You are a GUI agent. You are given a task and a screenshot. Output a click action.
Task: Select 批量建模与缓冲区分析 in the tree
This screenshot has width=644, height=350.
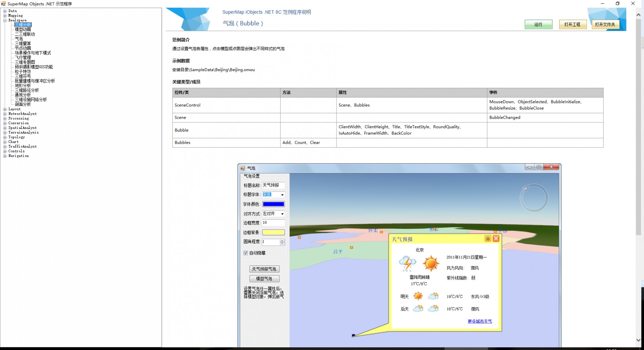coord(35,81)
